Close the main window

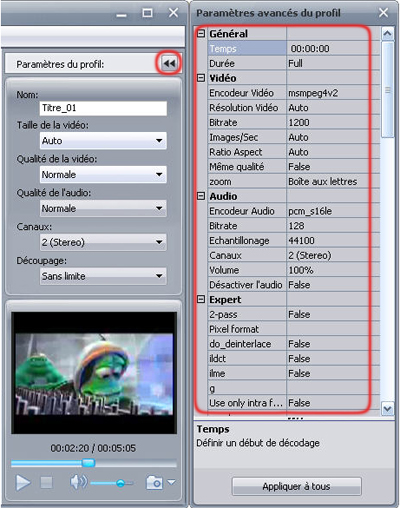pos(173,13)
